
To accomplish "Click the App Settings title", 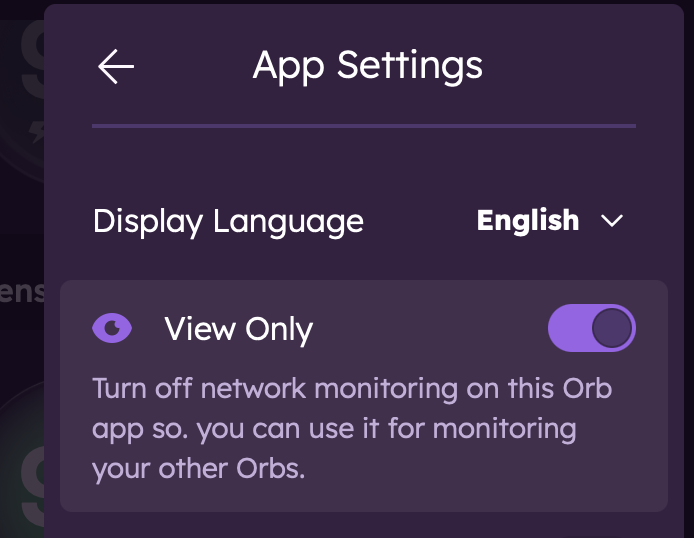I will [x=367, y=66].
